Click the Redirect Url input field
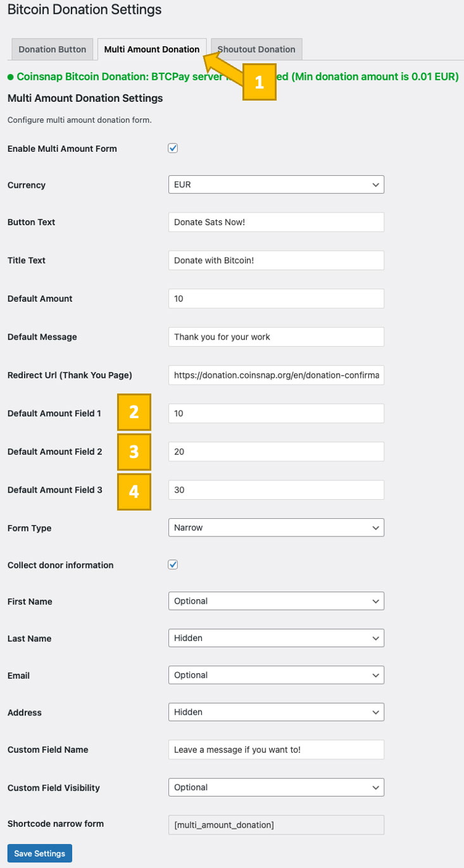The height and width of the screenshot is (868, 464). point(276,375)
